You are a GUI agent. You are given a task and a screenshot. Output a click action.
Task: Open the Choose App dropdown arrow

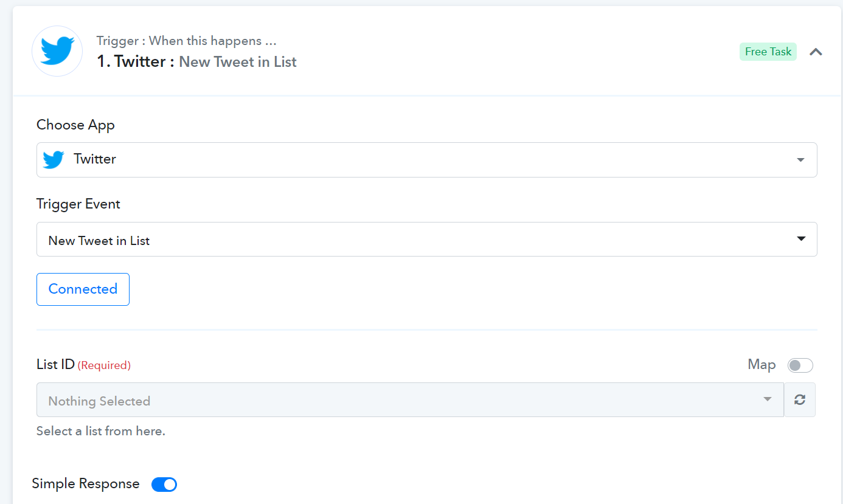tap(800, 160)
